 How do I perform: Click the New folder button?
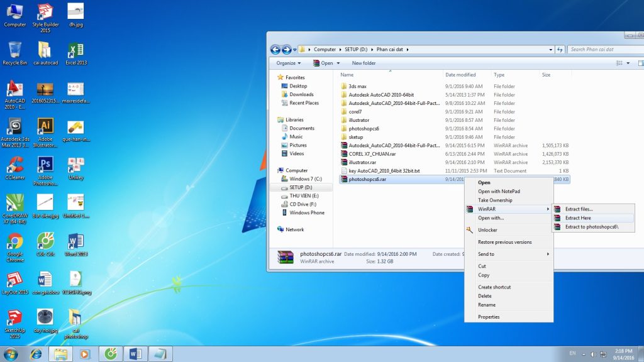tap(364, 63)
